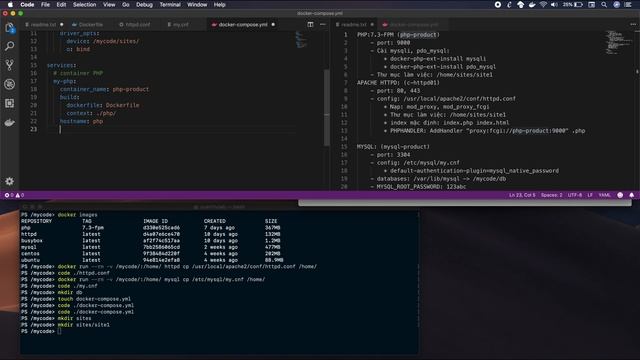Open more actions for left editor group
Viewport: 640px width, 360px height.
pyautogui.click(x=322, y=24)
